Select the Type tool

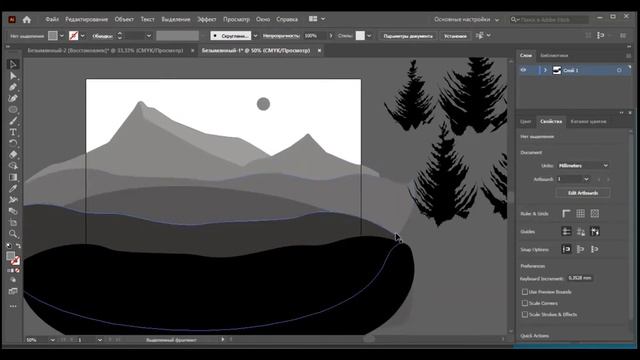pos(13,132)
